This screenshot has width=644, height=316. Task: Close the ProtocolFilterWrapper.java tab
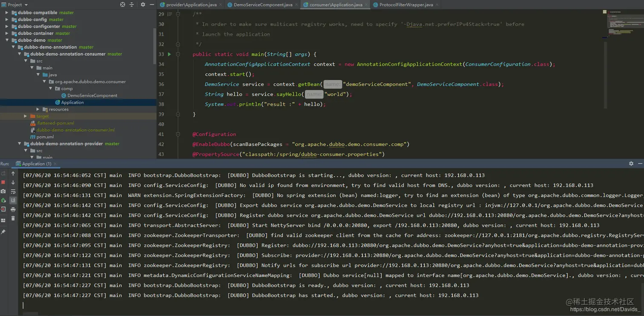coord(437,5)
